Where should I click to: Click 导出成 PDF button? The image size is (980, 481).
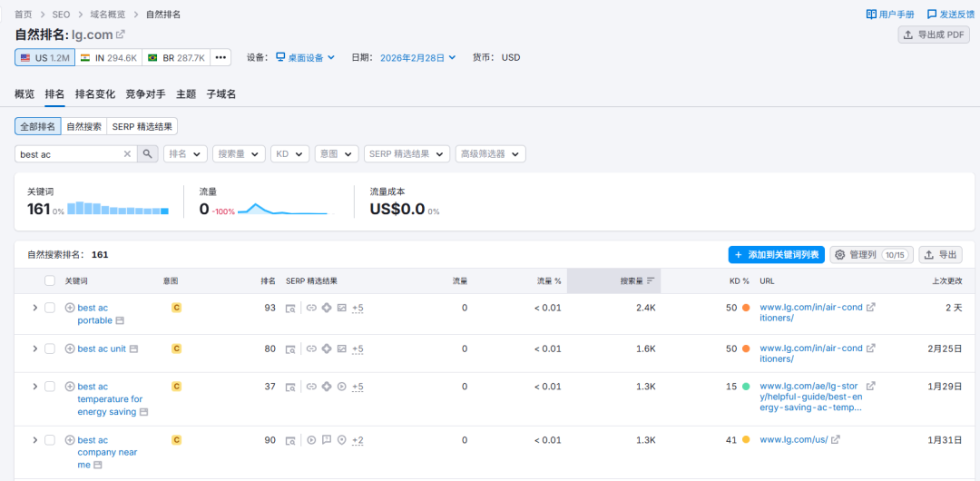[934, 35]
